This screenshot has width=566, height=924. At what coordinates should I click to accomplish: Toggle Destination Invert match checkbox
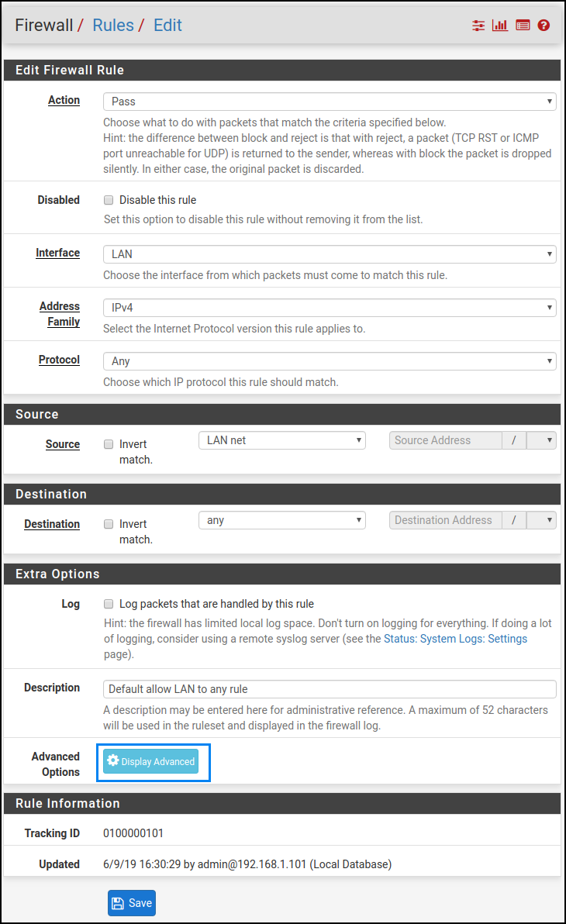point(109,525)
